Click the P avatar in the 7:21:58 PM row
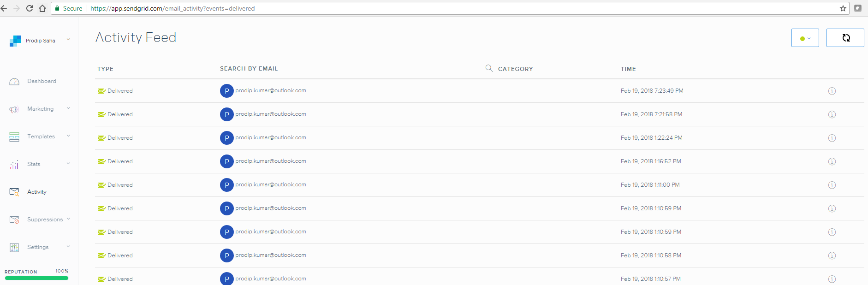 [226, 114]
